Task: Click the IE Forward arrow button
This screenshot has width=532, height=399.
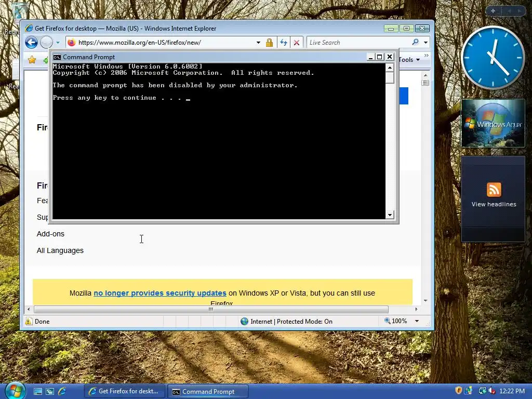Action: 46,43
